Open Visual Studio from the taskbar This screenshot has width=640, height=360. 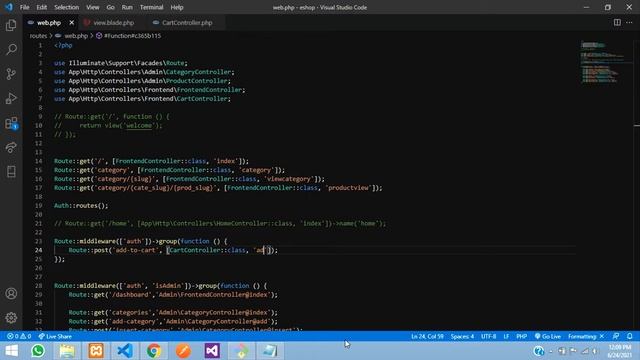pyautogui.click(x=212, y=351)
